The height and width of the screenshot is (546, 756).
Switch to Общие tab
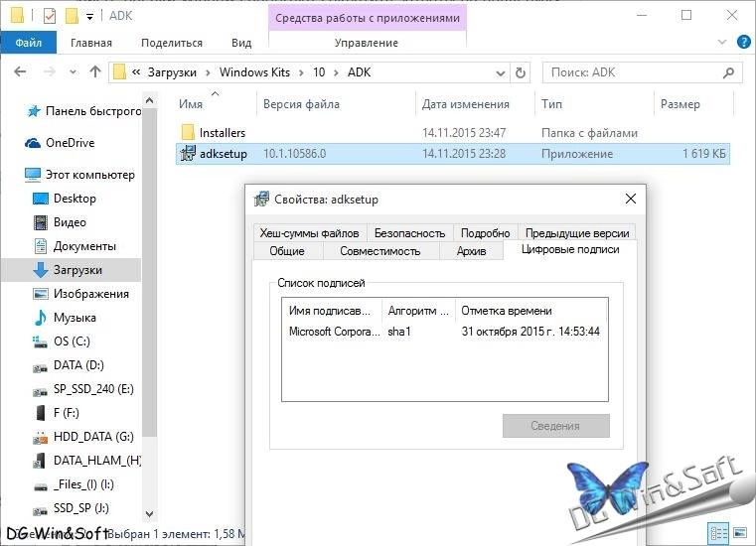coord(287,251)
